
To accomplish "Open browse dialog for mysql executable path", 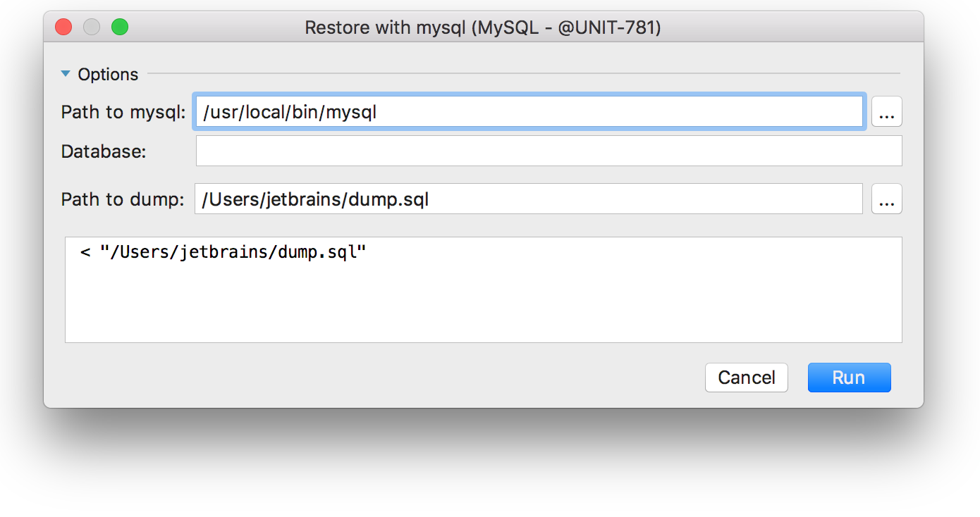I will pos(886,112).
